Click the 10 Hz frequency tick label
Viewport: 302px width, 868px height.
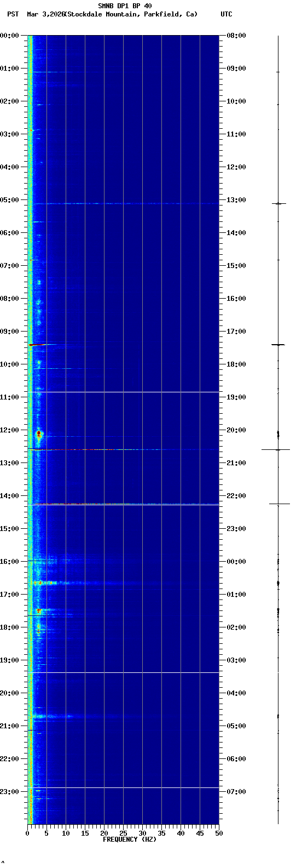tap(66, 833)
